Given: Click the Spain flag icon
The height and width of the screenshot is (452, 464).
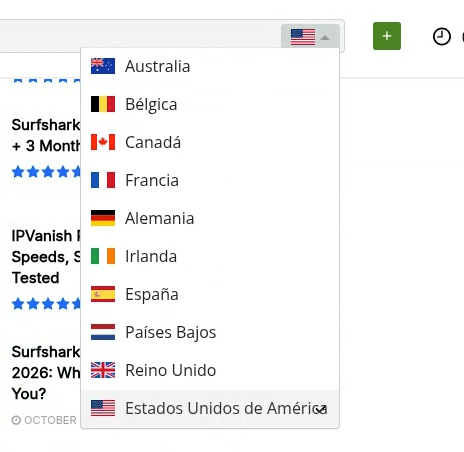Looking at the screenshot, I should (103, 294).
